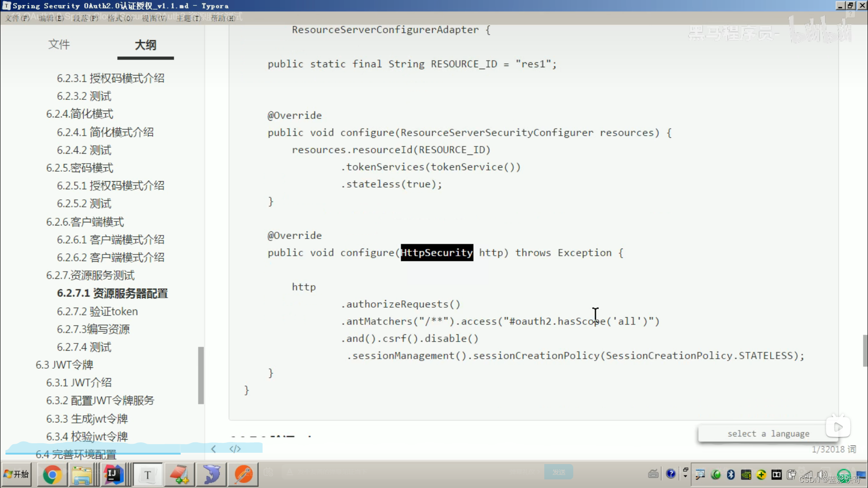Image resolution: width=868 pixels, height=488 pixels.
Task: Click the .stateless(true); code line
Action: coord(391,184)
